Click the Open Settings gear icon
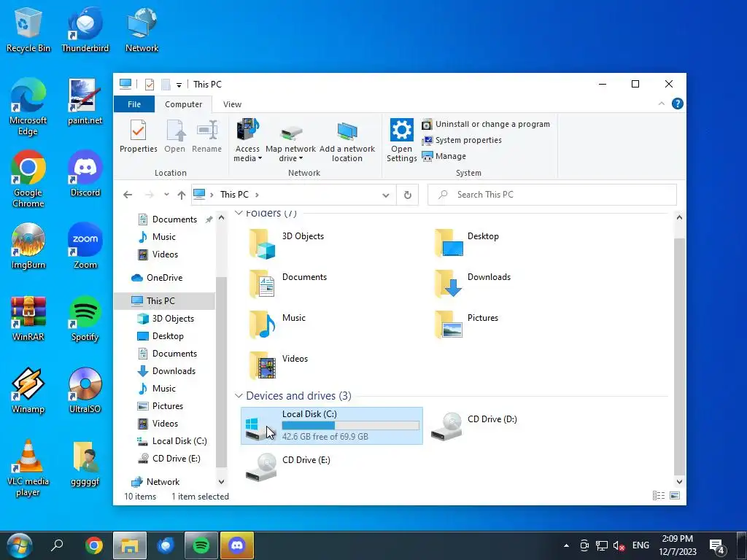 coord(402,130)
